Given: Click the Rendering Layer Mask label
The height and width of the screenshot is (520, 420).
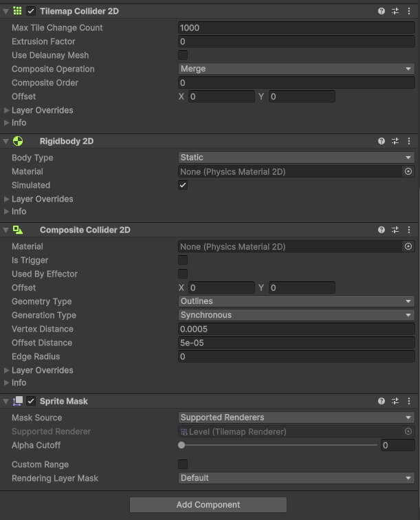Looking at the screenshot, I should [x=55, y=478].
